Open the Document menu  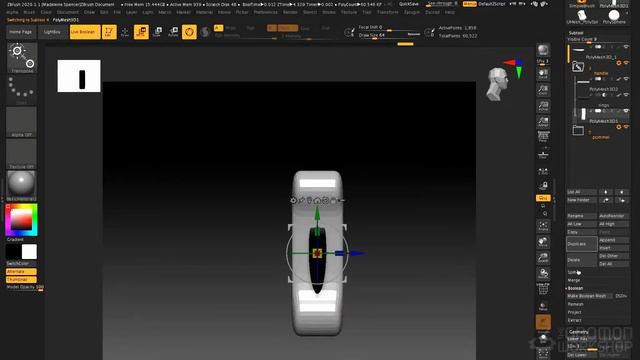point(68,12)
